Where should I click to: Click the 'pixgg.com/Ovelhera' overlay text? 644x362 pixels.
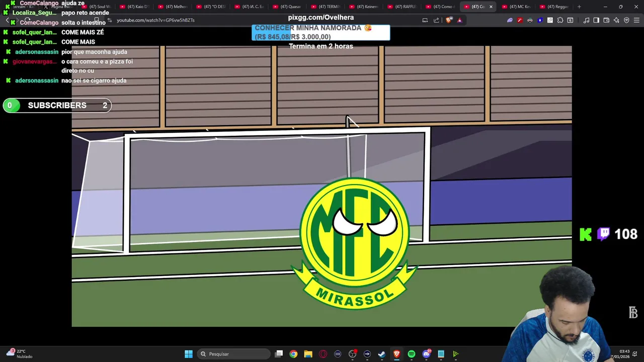tap(321, 18)
